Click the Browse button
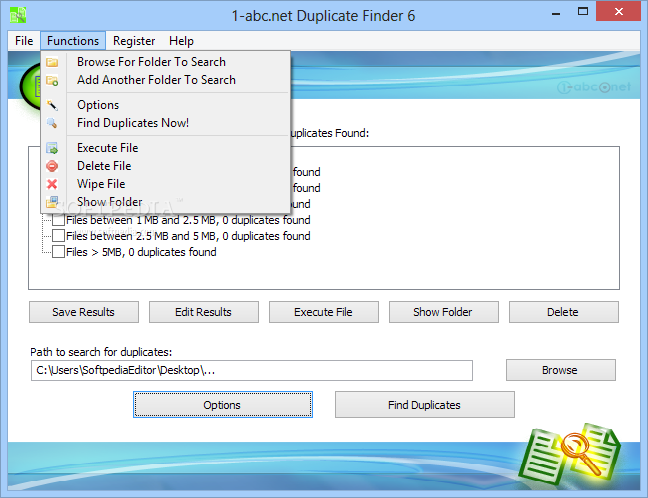This screenshot has height=498, width=648. [x=560, y=370]
